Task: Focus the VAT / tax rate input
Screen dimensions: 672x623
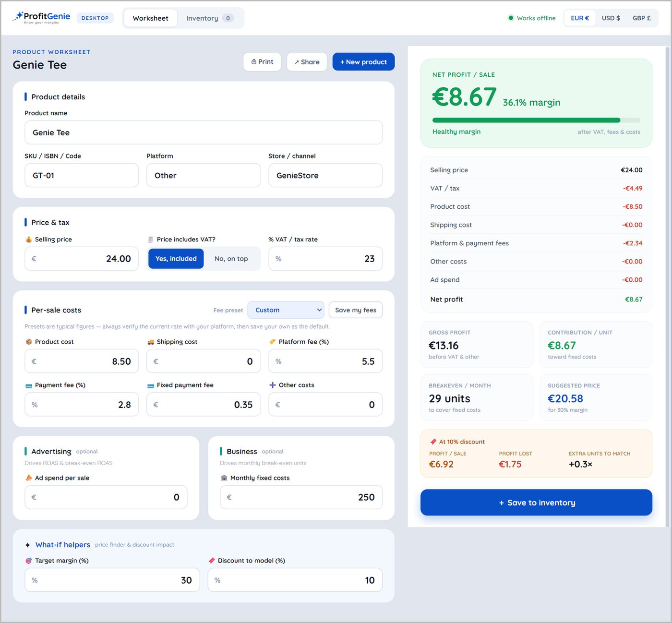Action: click(325, 259)
